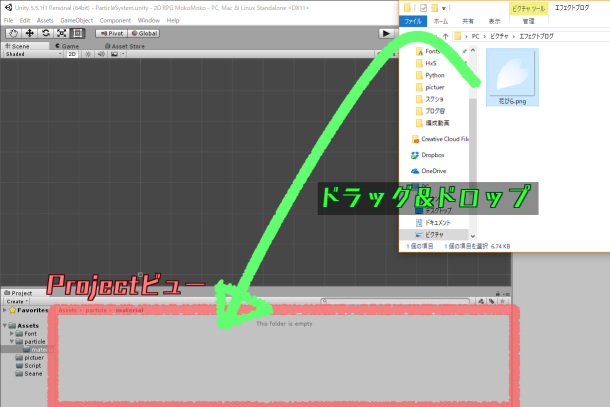Open the Edit menu in Unity
610x407 pixels.
point(25,20)
